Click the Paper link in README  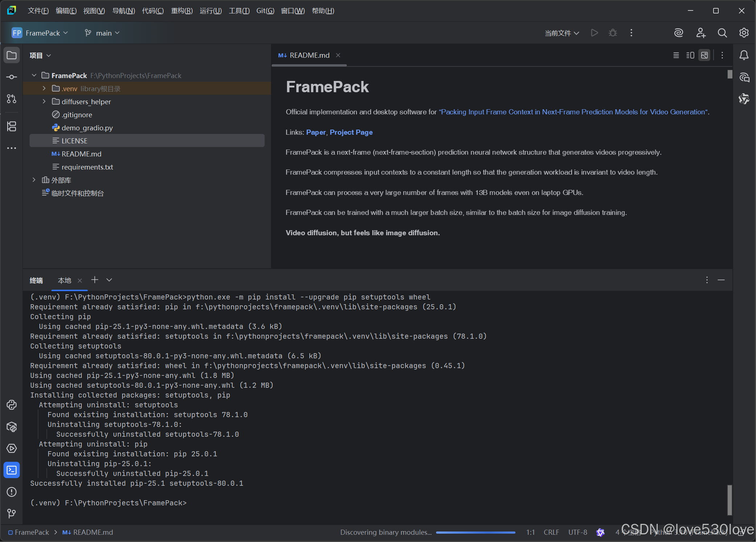[x=316, y=132]
